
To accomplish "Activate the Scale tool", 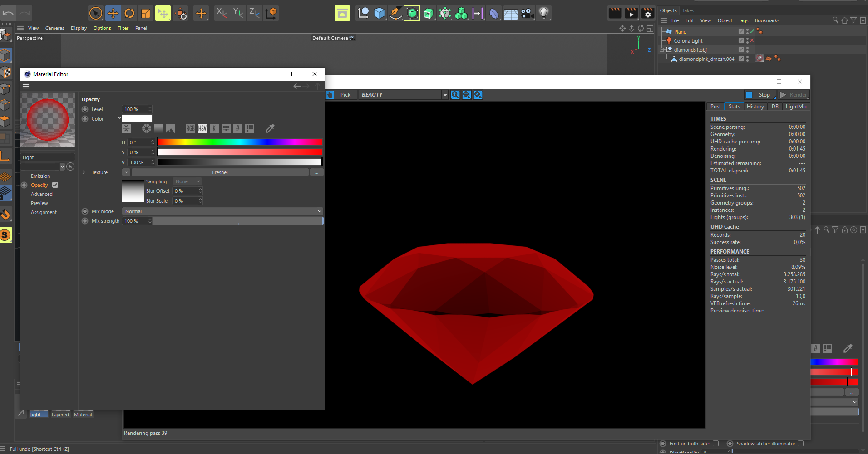I will pyautogui.click(x=146, y=13).
